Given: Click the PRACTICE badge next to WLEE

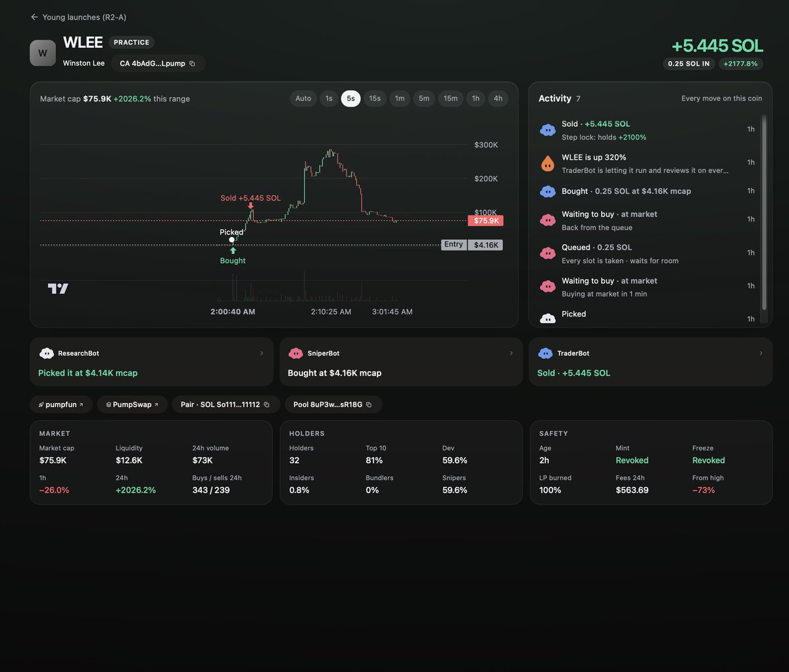Looking at the screenshot, I should coord(131,42).
